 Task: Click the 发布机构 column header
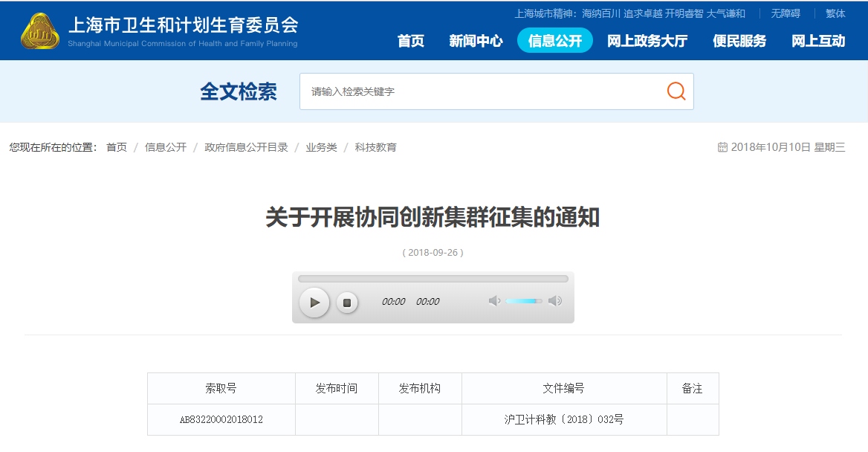pos(420,388)
